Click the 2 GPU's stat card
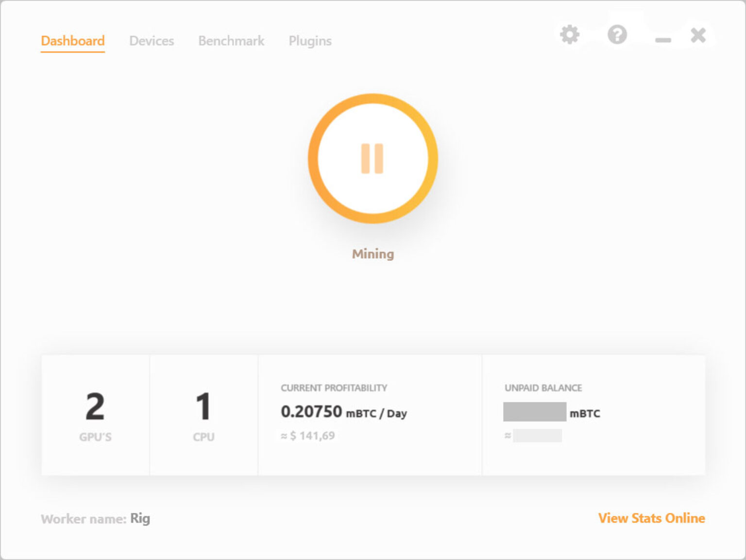The width and height of the screenshot is (746, 560). point(95,414)
